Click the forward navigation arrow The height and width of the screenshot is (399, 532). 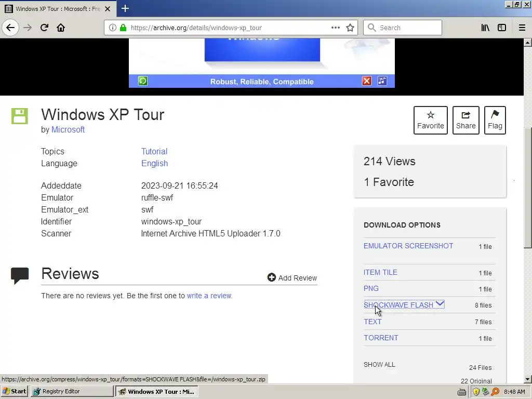[28, 28]
